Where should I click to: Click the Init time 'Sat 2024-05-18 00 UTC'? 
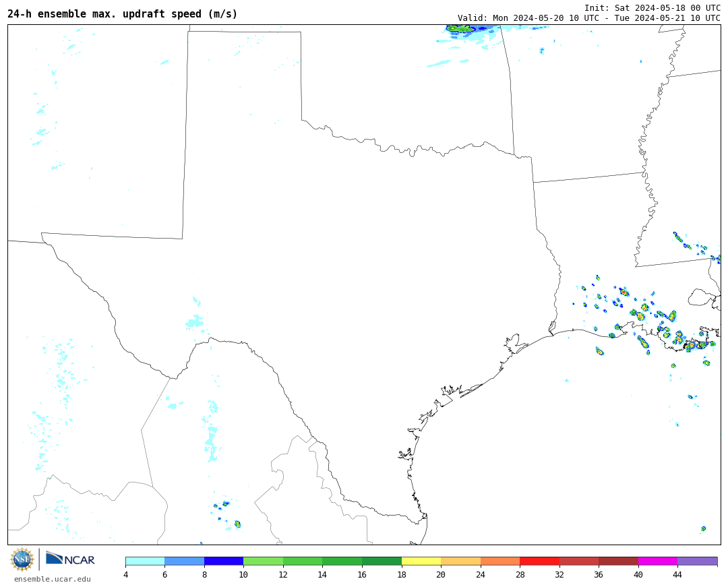tap(667, 8)
